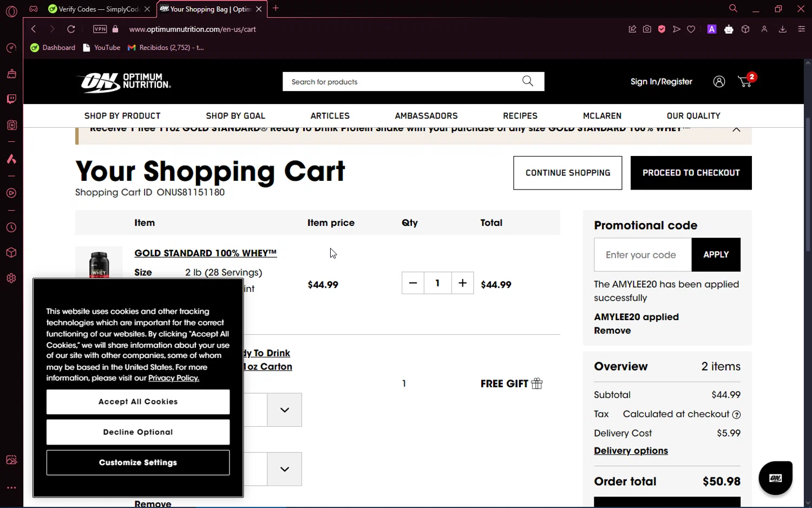812x508 pixels.
Task: Open the Downloads panel
Action: pos(783,29)
